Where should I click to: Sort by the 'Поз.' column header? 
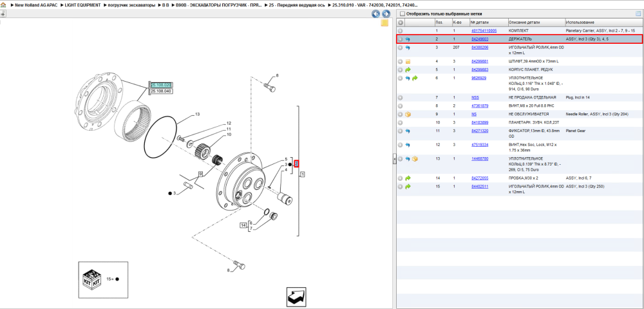pyautogui.click(x=442, y=22)
